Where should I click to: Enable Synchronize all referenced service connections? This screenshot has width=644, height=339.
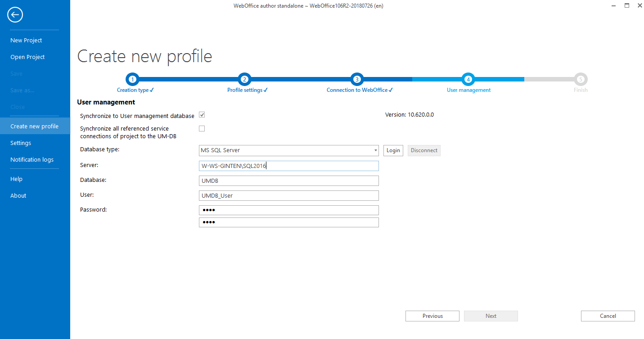click(x=202, y=128)
